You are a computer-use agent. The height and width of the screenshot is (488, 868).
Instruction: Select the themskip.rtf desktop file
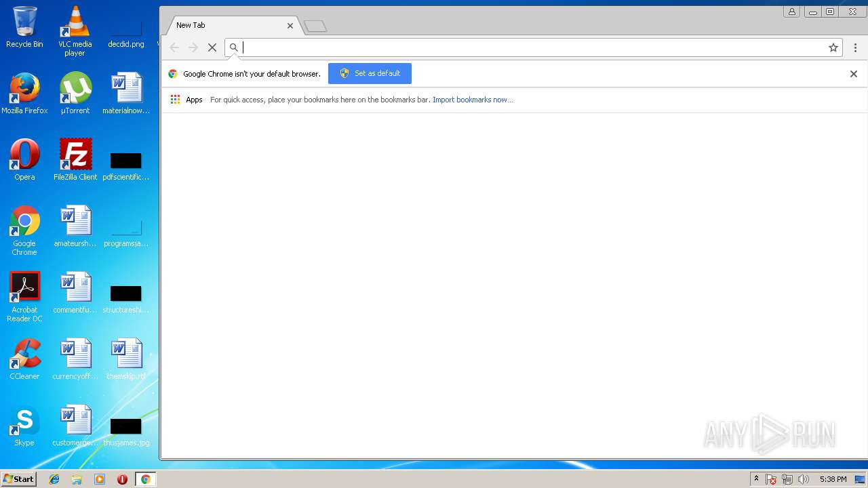(x=126, y=359)
